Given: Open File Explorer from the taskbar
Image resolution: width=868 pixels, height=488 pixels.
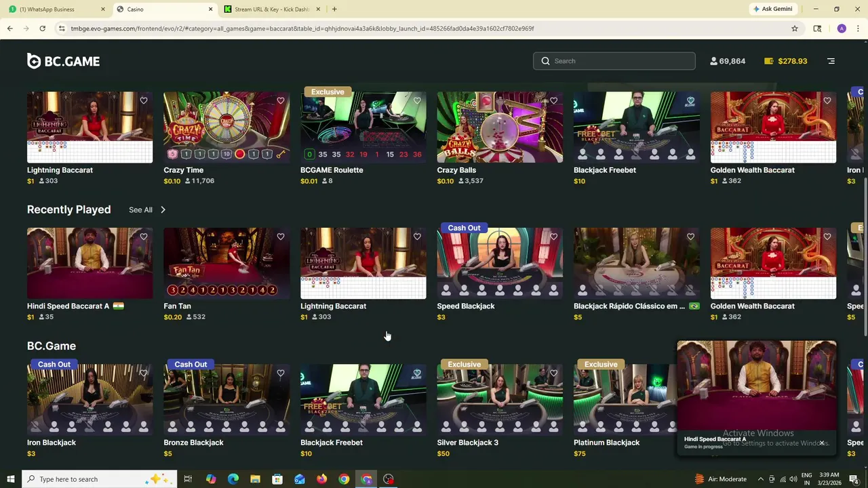Looking at the screenshot, I should (255, 479).
